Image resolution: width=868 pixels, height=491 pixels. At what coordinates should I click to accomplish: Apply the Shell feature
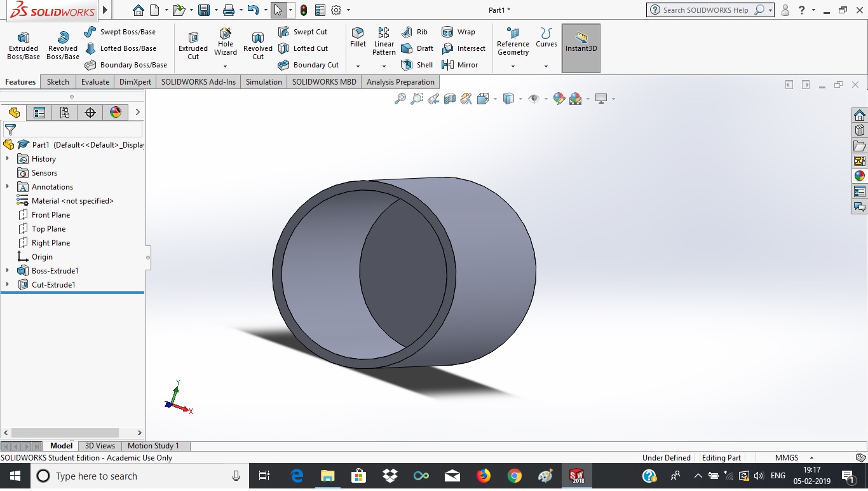[x=417, y=65]
